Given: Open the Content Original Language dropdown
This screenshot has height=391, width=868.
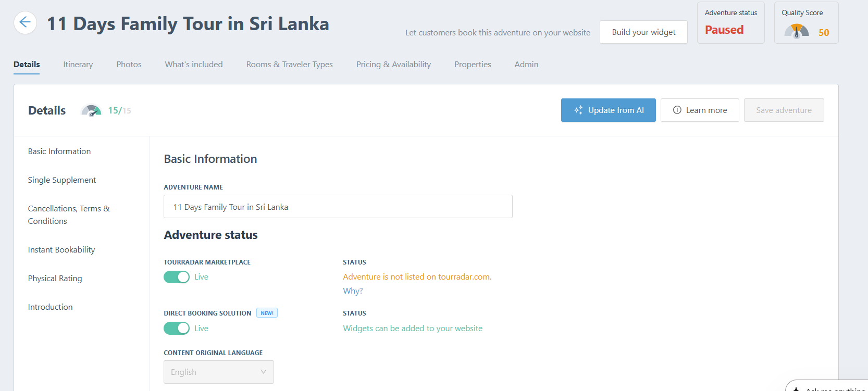Looking at the screenshot, I should pyautogui.click(x=218, y=372).
